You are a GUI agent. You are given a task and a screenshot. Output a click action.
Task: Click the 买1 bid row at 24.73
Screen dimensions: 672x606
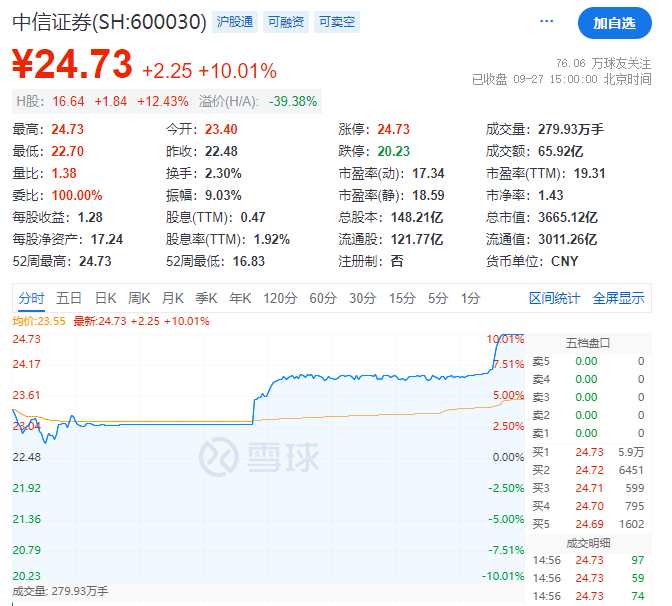click(588, 451)
